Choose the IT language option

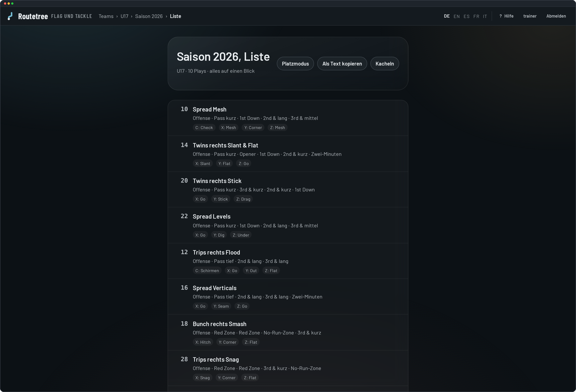coord(485,16)
